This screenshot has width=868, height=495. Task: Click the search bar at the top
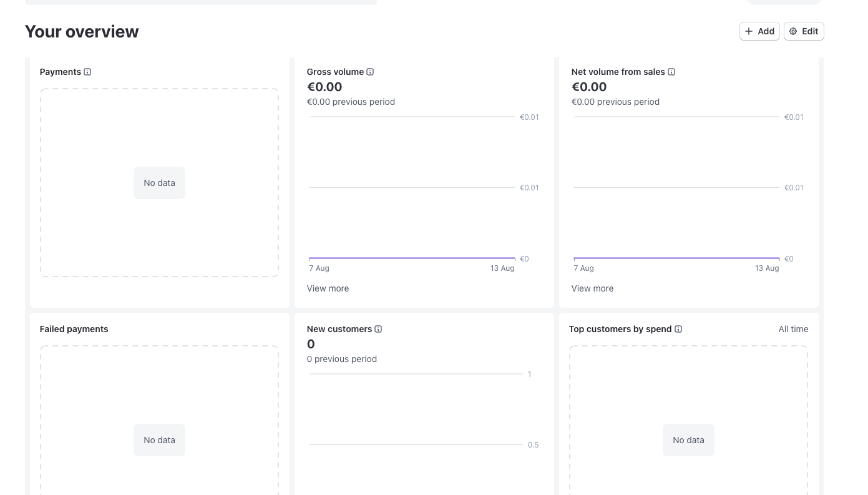(201, 2)
